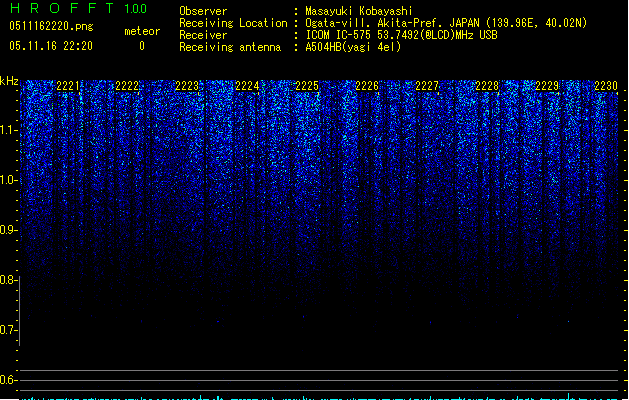The height and width of the screenshot is (400, 629).
Task: Click the Receiving Location label
Action: tap(233, 23)
